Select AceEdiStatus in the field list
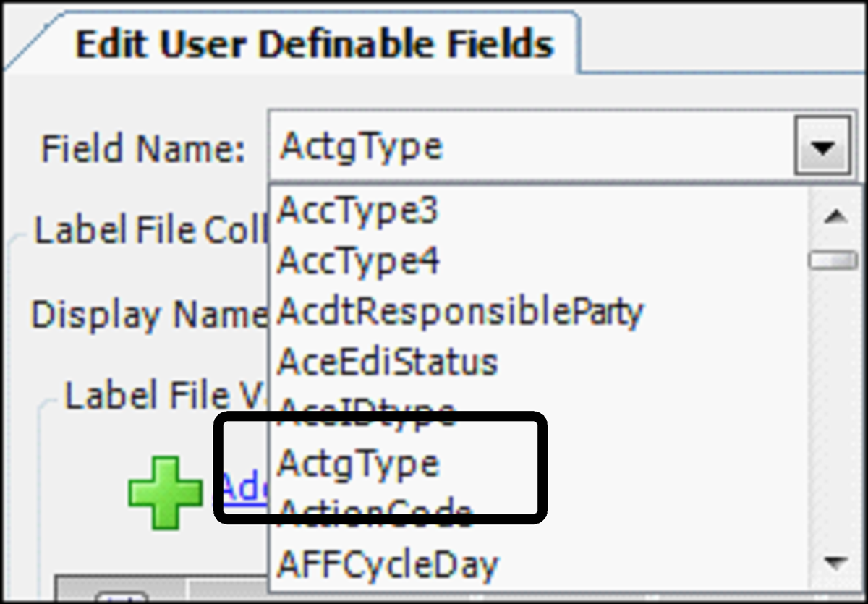Screen dimensions: 868x604 (x=388, y=362)
